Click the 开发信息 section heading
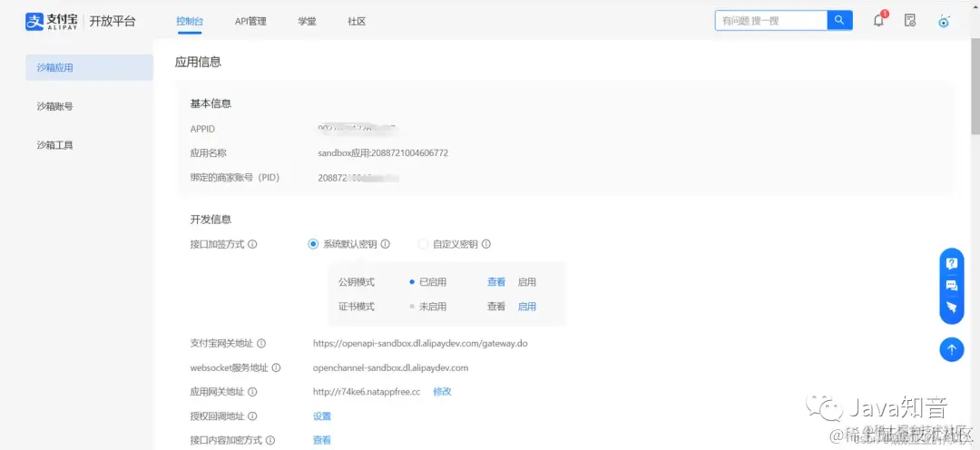The image size is (980, 450). click(211, 220)
